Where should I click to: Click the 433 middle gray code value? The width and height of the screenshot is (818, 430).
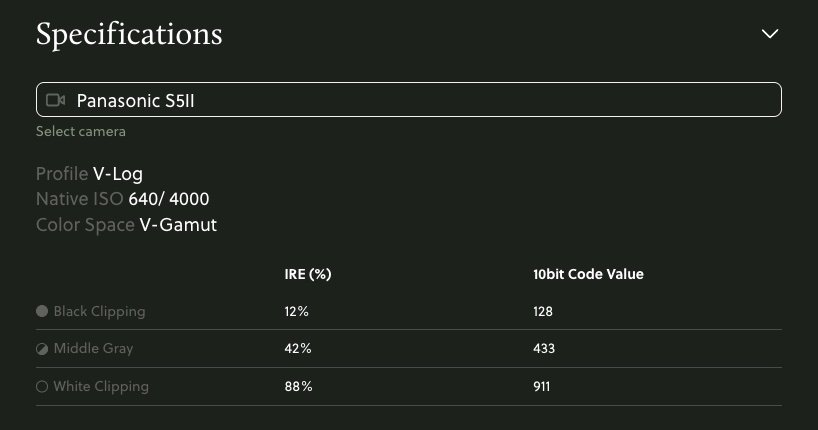pyautogui.click(x=545, y=349)
